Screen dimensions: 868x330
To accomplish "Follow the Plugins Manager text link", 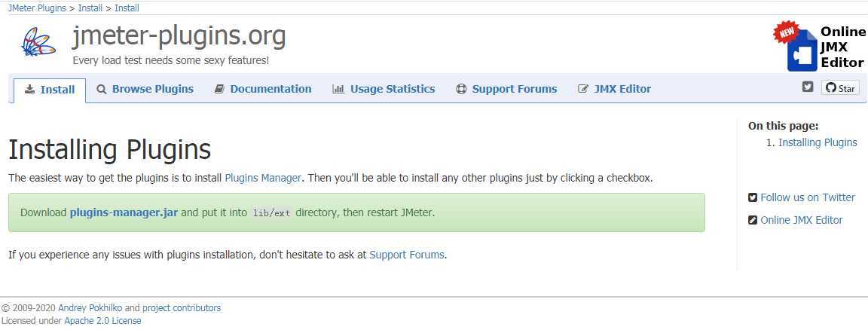I will coord(263,179).
